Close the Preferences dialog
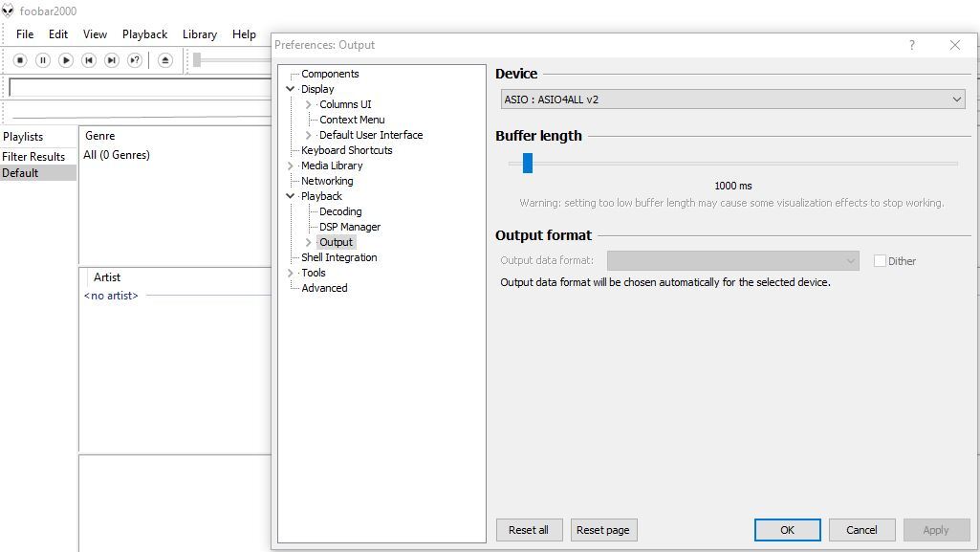This screenshot has width=980, height=552. point(955,45)
